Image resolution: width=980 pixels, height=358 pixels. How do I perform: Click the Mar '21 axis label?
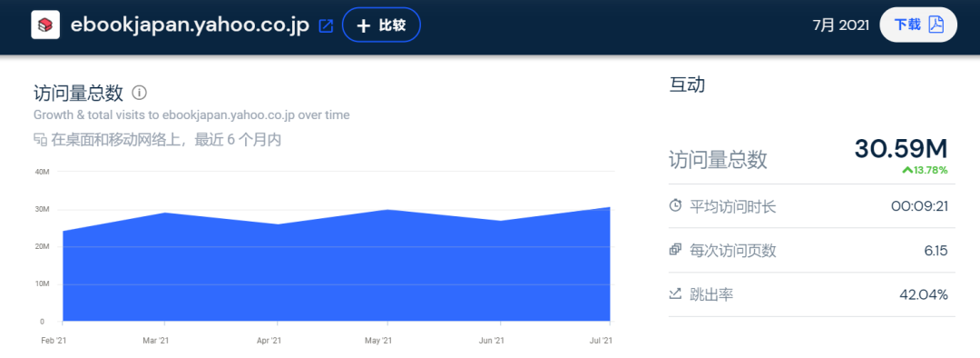coord(156,341)
